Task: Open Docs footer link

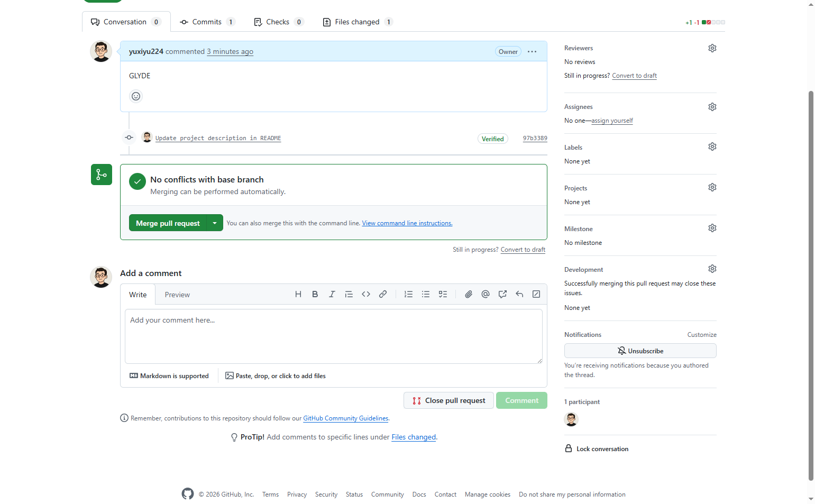Action: (x=419, y=494)
